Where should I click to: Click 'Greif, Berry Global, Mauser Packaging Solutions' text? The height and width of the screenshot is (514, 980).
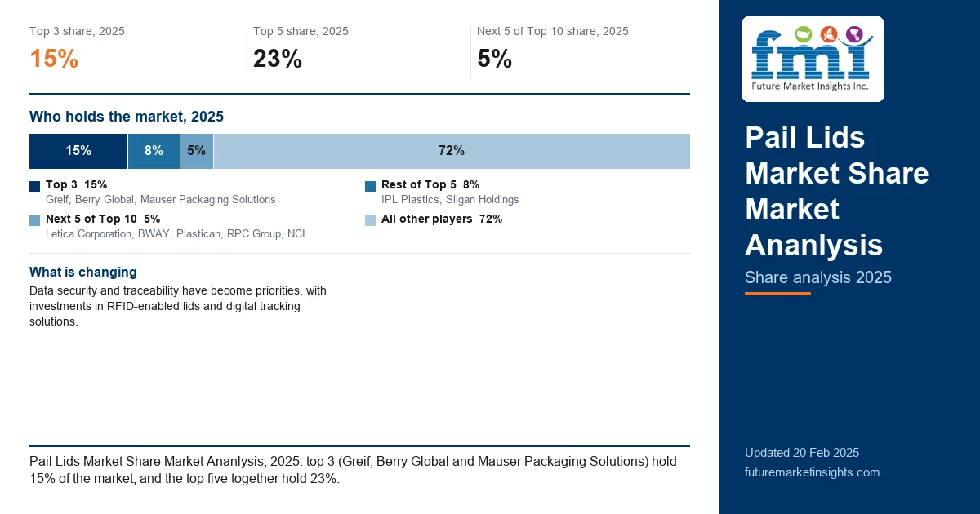click(161, 199)
